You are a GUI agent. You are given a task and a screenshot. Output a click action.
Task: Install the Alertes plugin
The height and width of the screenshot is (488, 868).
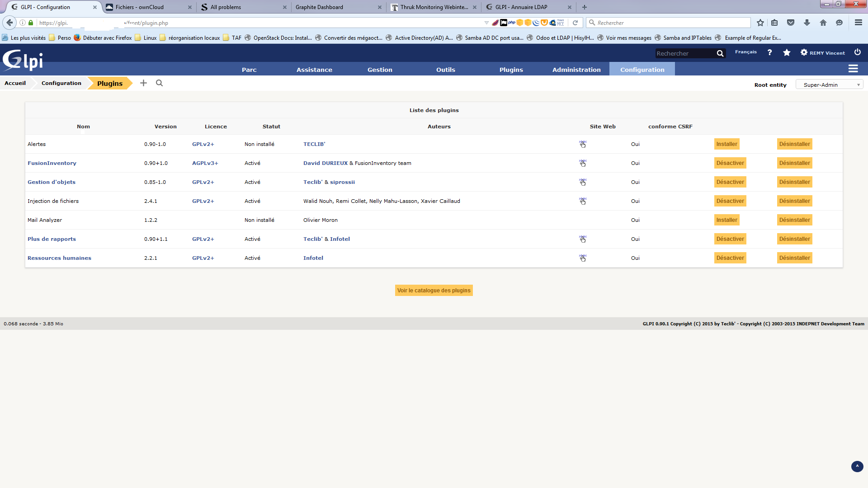pos(726,144)
